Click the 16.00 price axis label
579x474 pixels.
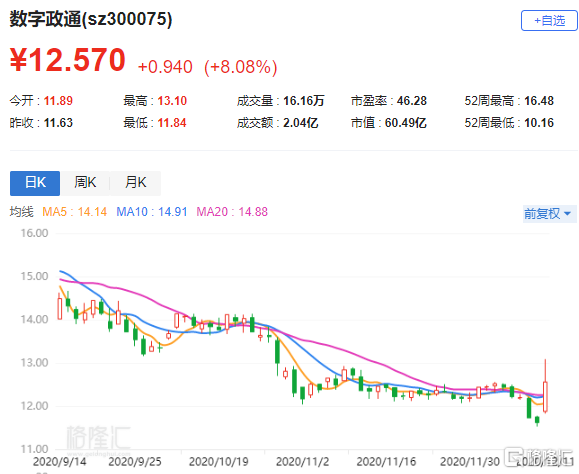(34, 233)
